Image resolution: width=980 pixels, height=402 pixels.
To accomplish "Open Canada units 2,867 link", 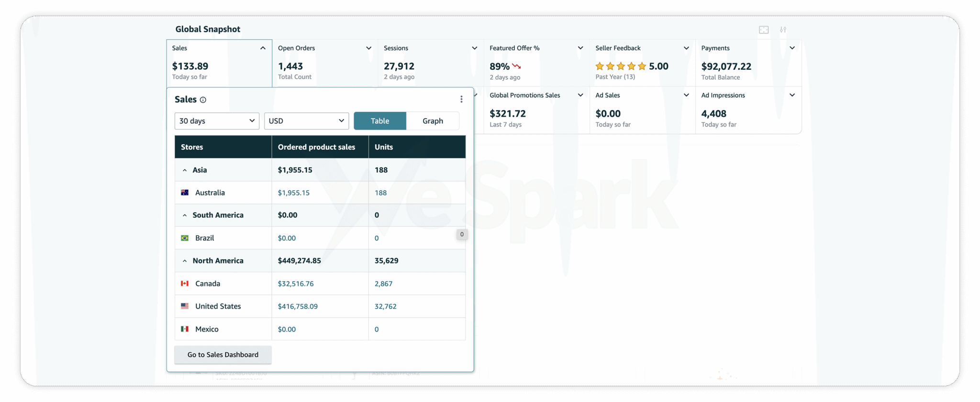I will pos(383,283).
